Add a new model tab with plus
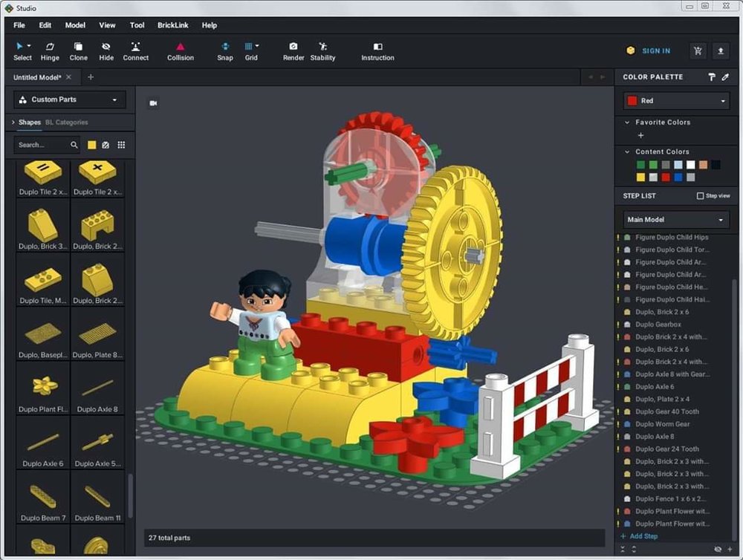This screenshot has width=743, height=560. coord(91,76)
